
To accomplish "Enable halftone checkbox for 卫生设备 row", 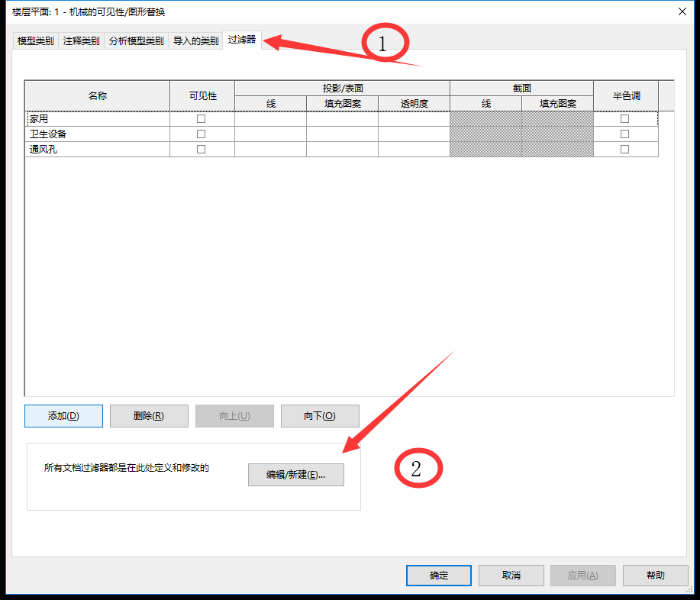I will click(x=625, y=134).
